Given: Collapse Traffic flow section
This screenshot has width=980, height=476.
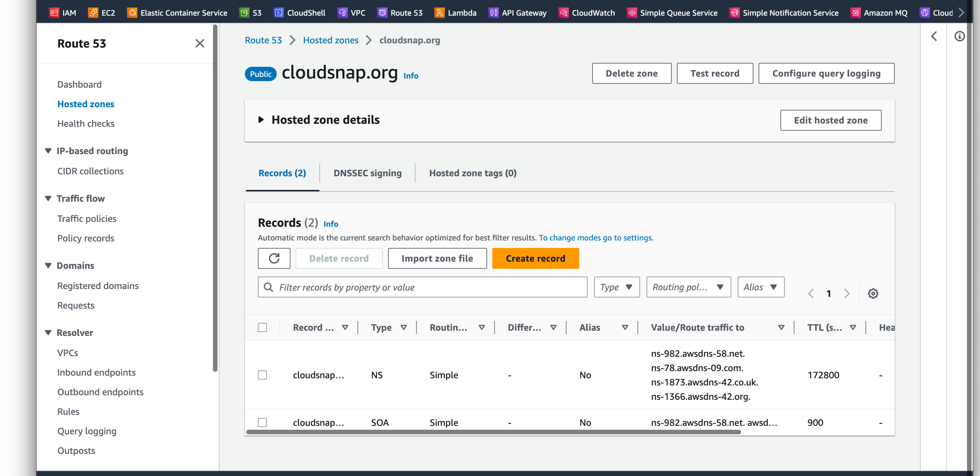Looking at the screenshot, I should [48, 198].
